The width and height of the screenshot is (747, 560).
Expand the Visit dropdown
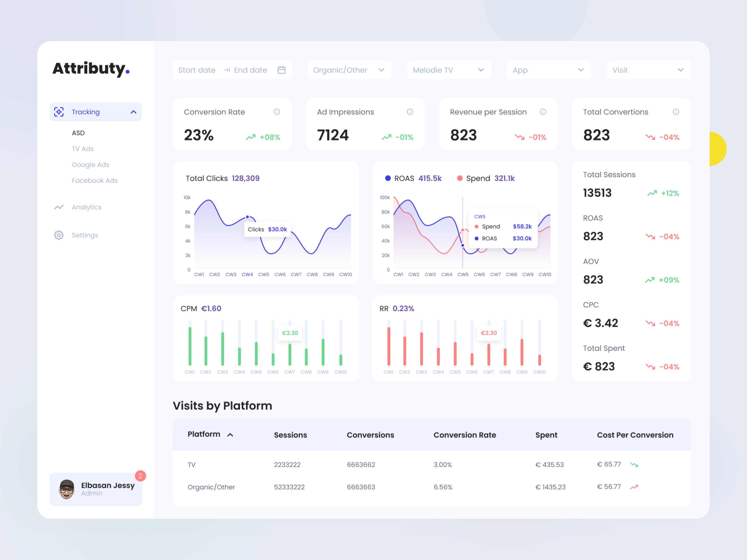tap(648, 70)
